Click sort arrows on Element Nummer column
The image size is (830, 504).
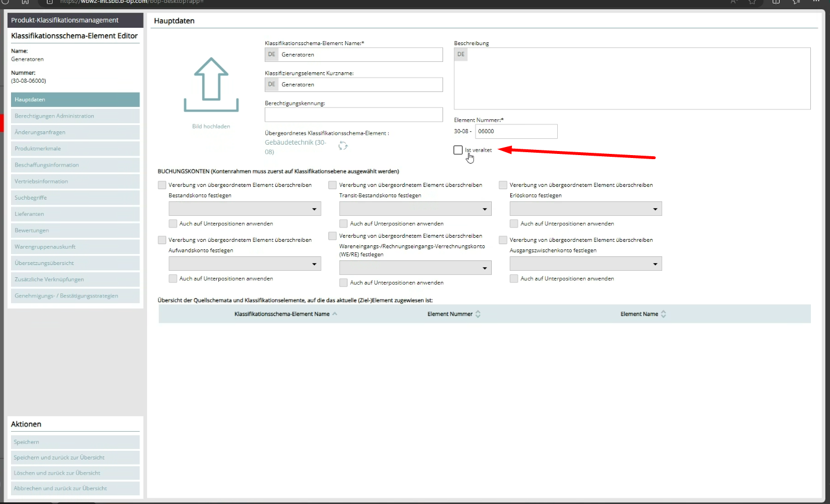(478, 314)
